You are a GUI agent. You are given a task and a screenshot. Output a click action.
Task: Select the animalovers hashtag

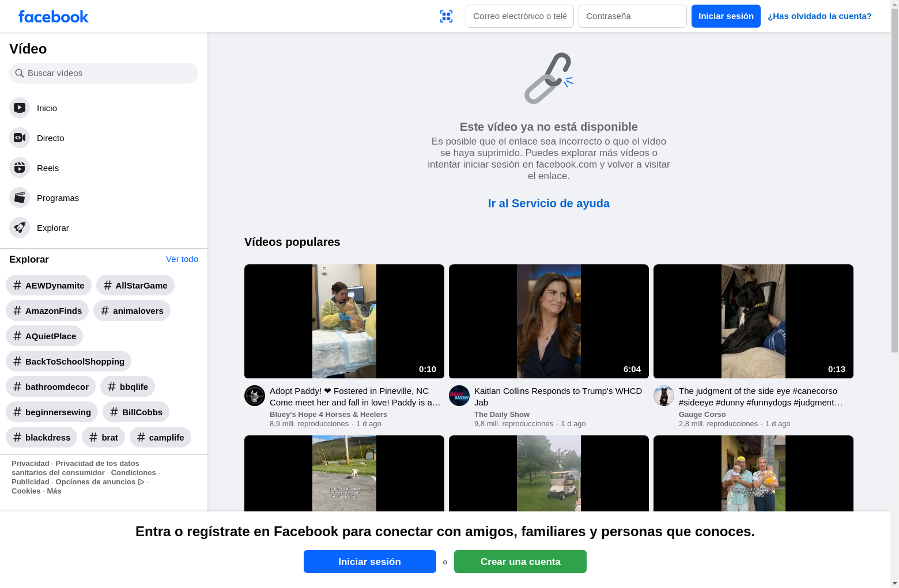pos(132,310)
